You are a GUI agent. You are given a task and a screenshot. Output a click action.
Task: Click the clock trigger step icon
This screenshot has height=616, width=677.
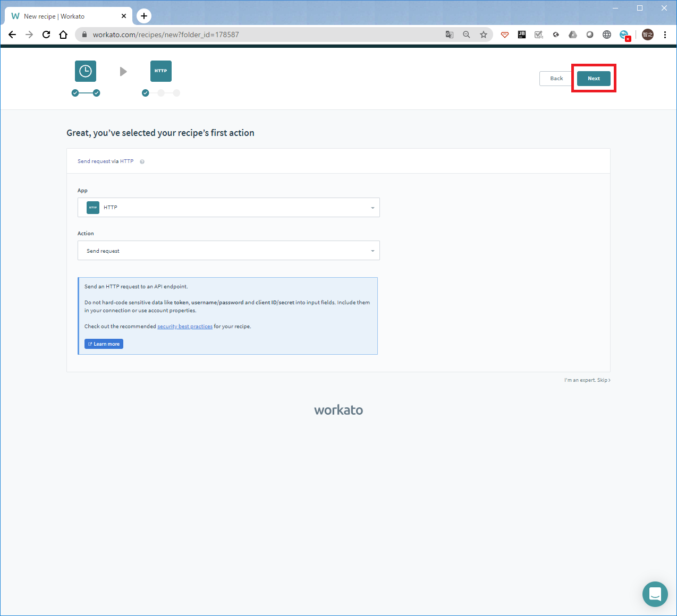coord(85,71)
